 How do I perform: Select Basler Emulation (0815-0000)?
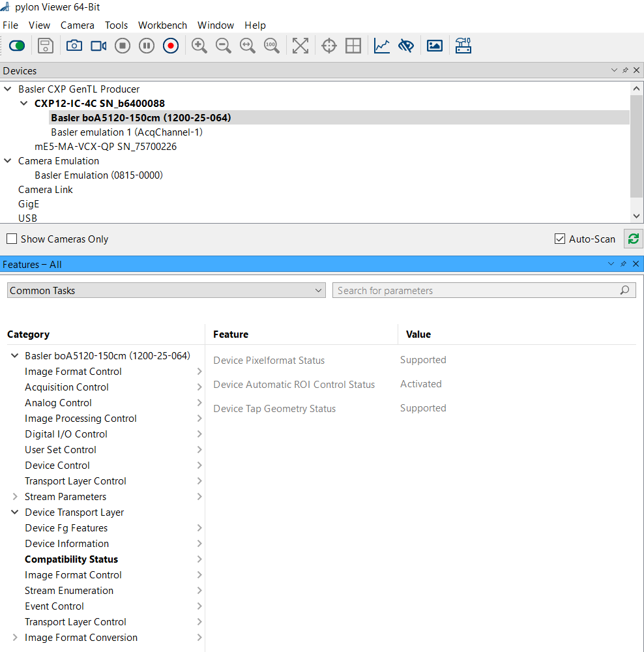(x=98, y=175)
